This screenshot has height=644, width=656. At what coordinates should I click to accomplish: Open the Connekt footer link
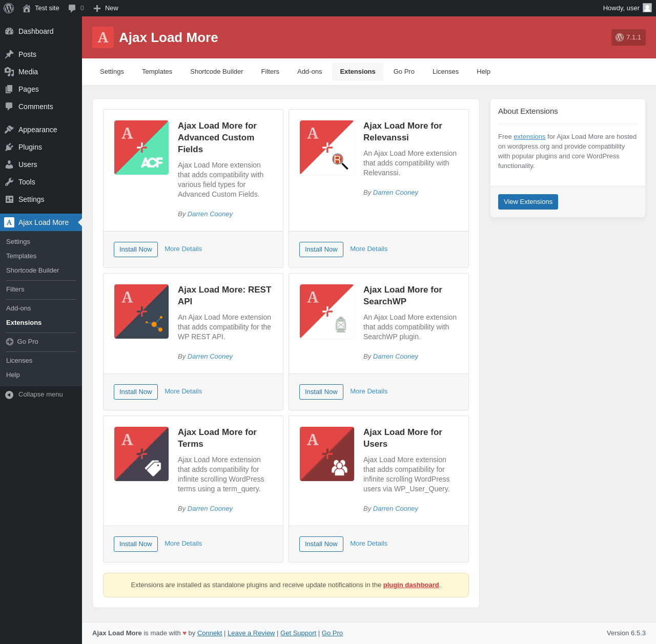point(210,633)
